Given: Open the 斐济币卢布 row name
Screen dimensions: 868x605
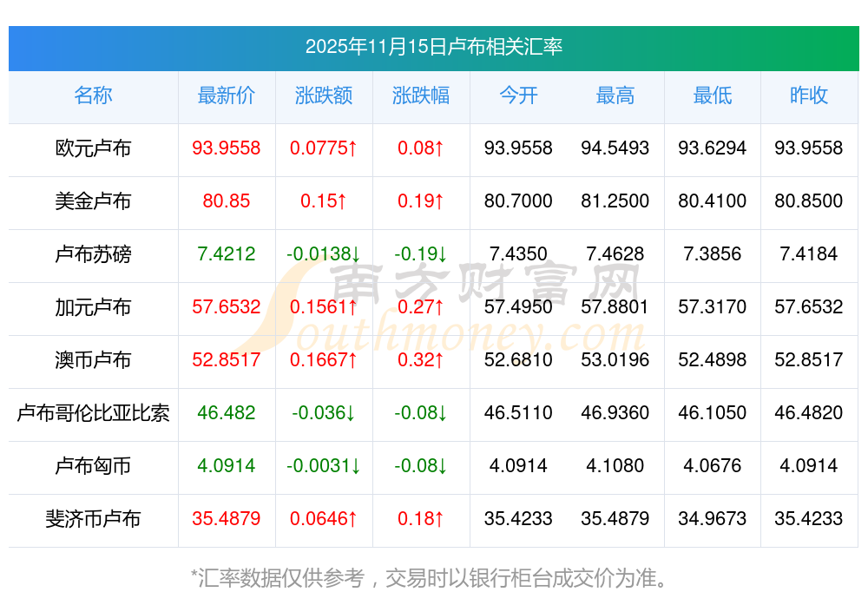Looking at the screenshot, I should pyautogui.click(x=93, y=519).
